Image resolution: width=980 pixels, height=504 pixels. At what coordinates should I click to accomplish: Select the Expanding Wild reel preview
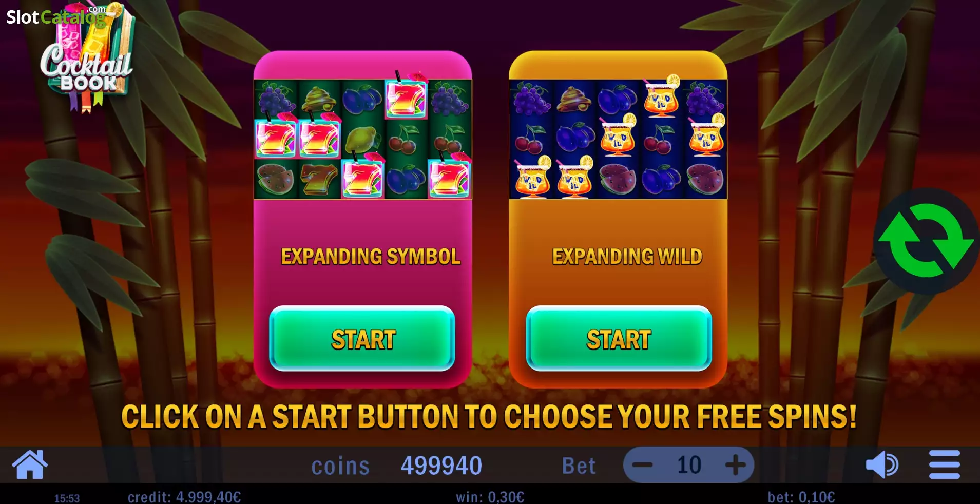pyautogui.click(x=618, y=139)
